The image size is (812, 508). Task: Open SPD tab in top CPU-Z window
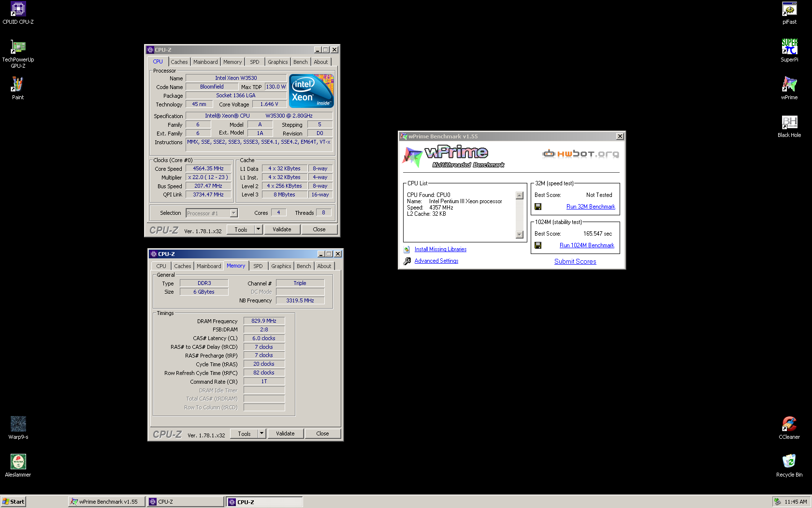[255, 62]
